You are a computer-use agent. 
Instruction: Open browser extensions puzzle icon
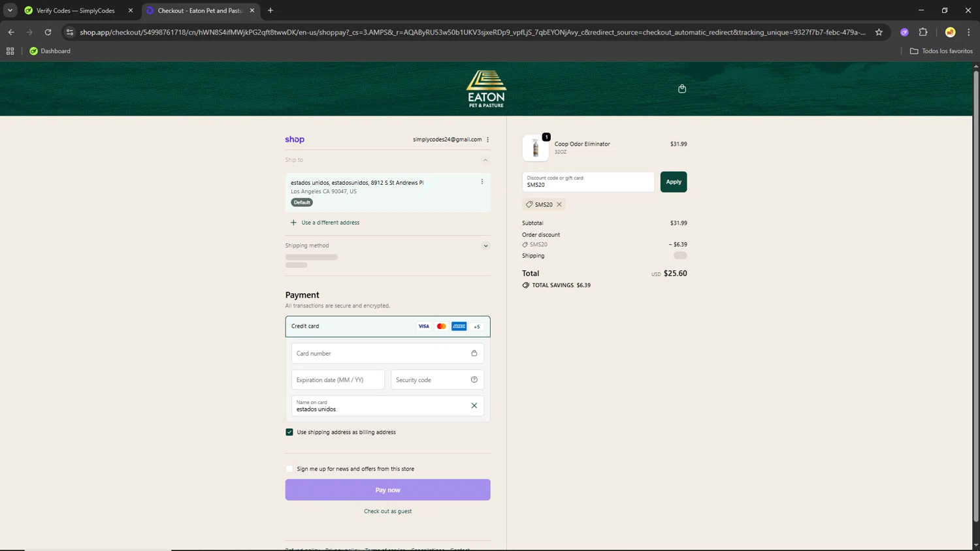(923, 32)
